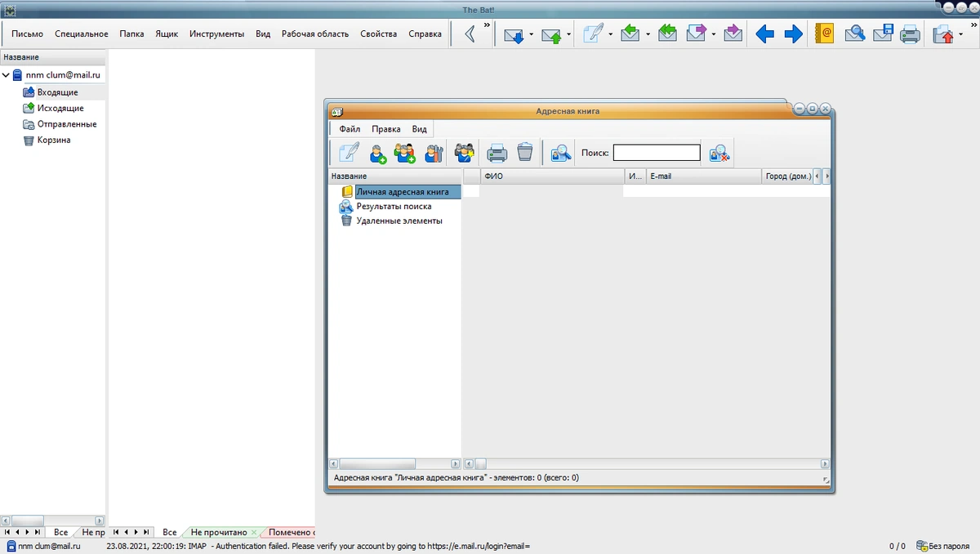980x554 pixels.
Task: Select the Корзина folder
Action: (x=54, y=140)
